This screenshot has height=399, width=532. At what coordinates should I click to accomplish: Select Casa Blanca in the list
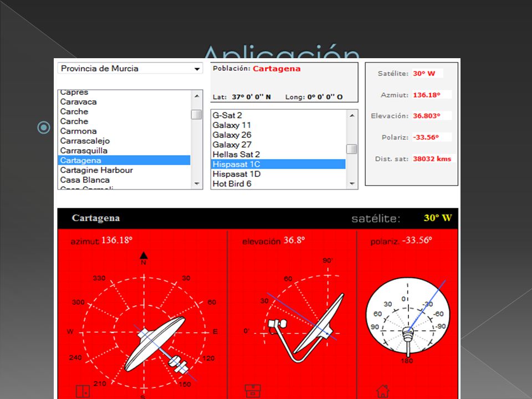(x=124, y=180)
